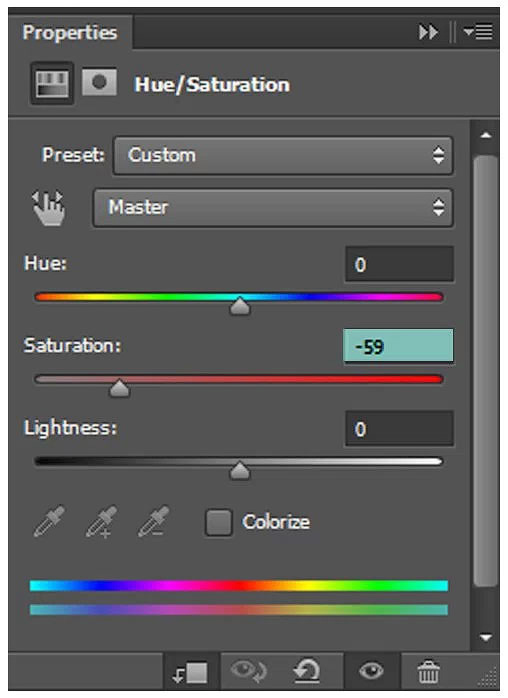Click the Saturation slider handle
Screen dimensions: 508x698
(119, 388)
